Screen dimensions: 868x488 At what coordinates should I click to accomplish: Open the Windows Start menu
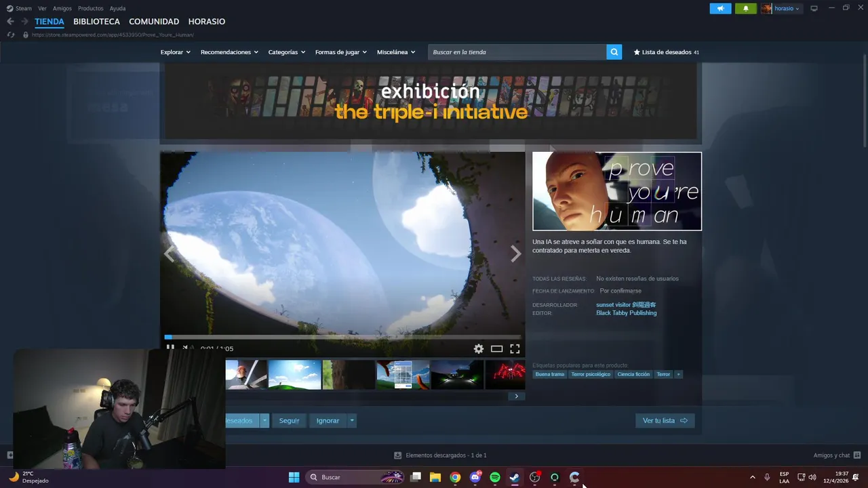(294, 477)
